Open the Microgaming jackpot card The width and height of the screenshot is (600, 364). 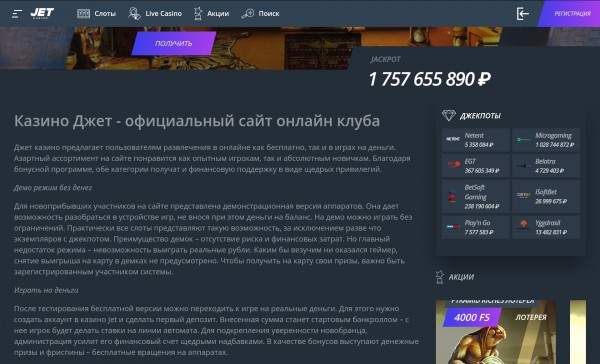(x=546, y=140)
